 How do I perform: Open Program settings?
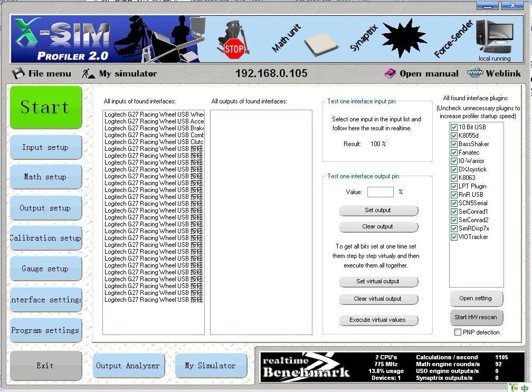tap(46, 330)
